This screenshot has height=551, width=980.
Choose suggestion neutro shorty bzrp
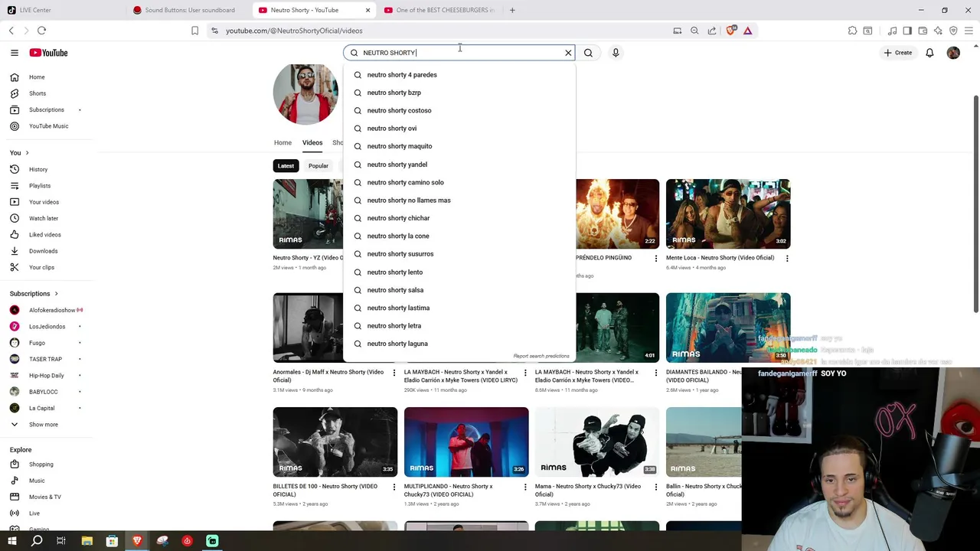coord(459,93)
